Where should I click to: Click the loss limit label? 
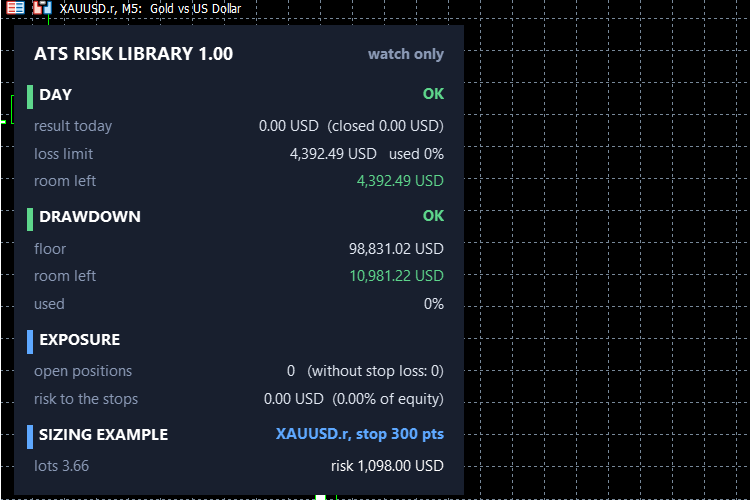click(63, 154)
